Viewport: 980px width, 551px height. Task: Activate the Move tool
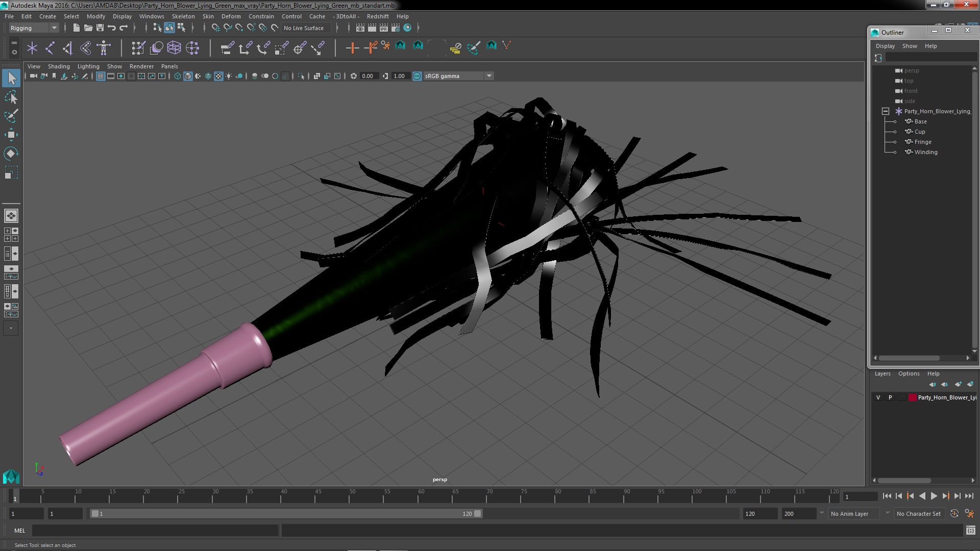[x=11, y=135]
